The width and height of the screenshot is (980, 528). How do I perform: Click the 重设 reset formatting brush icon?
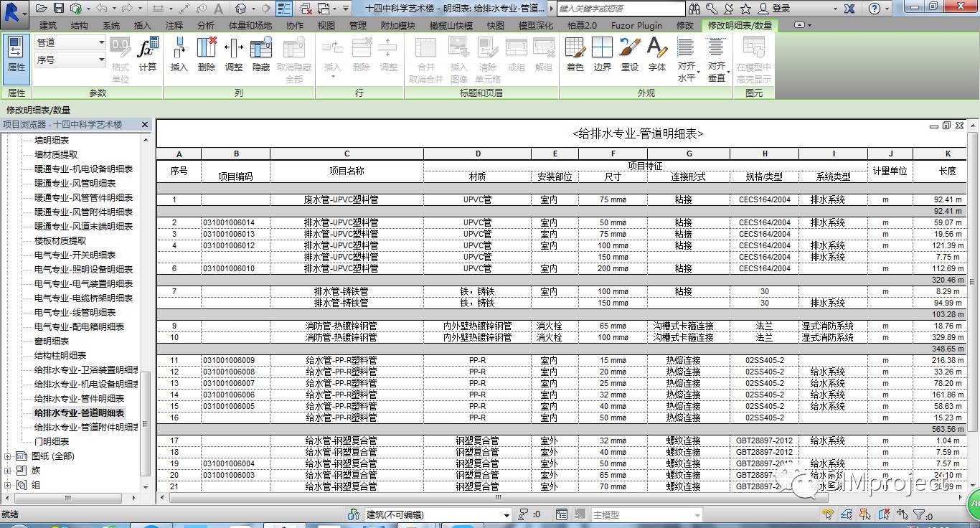630,54
